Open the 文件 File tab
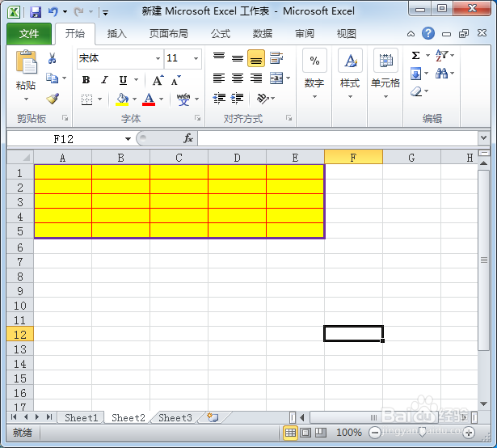Screen dimensions: 497x448 29,34
